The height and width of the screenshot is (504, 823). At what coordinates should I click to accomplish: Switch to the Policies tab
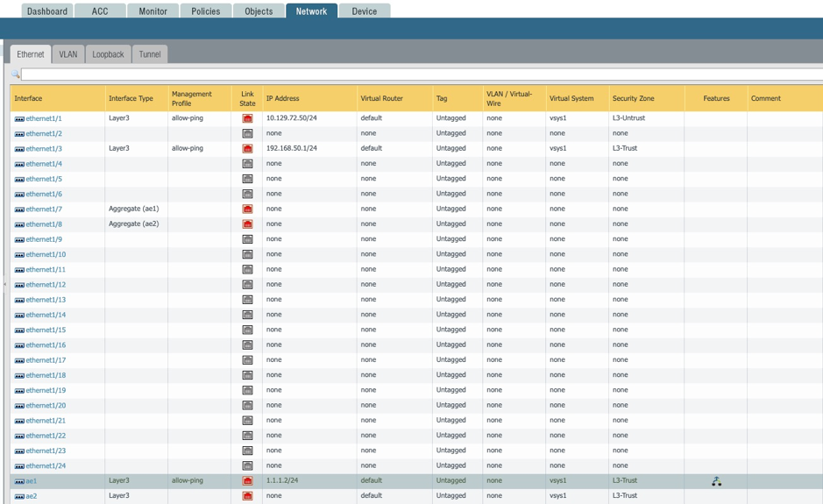point(206,11)
